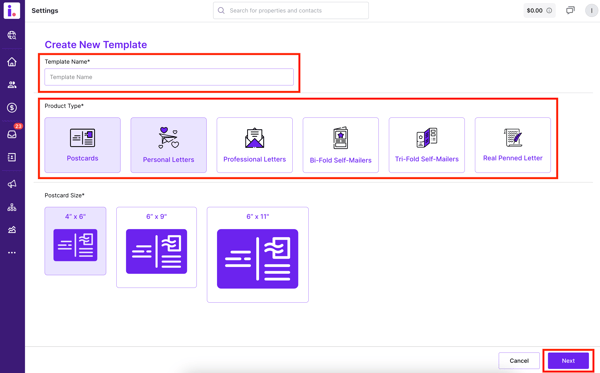
Task: Open the contact book sidebar icon
Action: (x=12, y=157)
